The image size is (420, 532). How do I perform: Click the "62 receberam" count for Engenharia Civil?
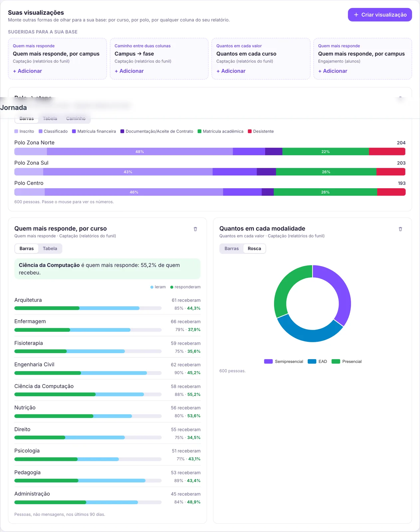(186, 365)
